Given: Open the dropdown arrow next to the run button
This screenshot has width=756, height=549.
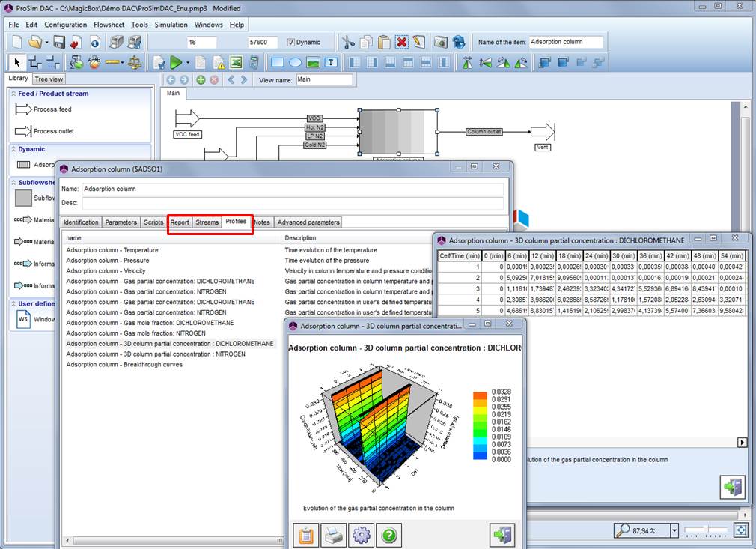Looking at the screenshot, I should (x=188, y=63).
